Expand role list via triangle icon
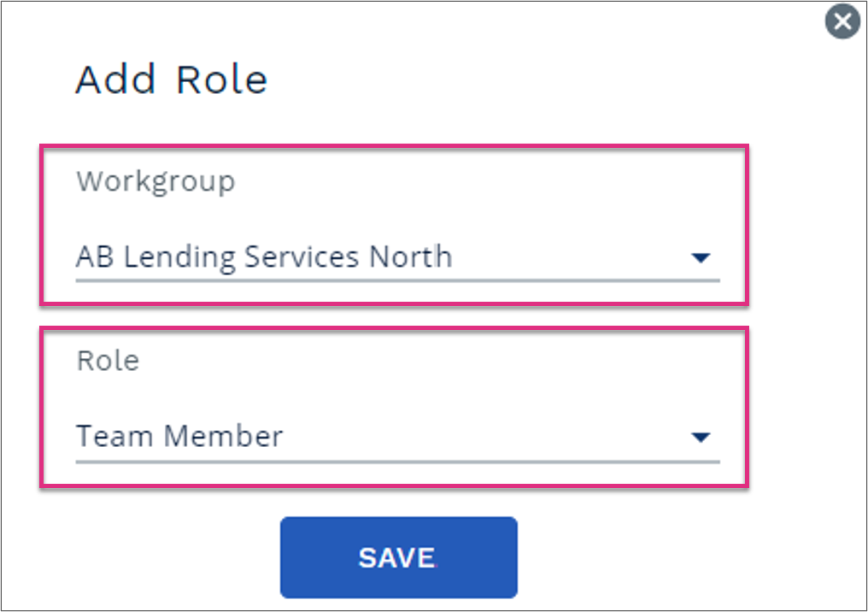 point(701,438)
